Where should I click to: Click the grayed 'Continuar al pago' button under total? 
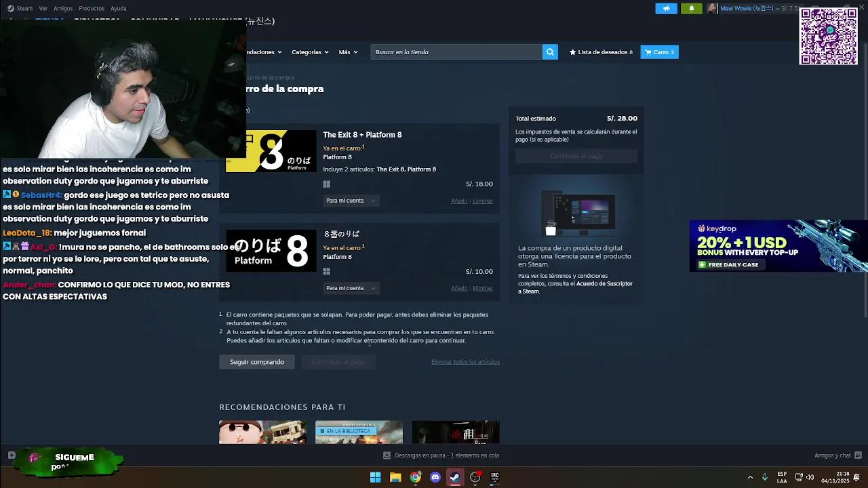576,156
